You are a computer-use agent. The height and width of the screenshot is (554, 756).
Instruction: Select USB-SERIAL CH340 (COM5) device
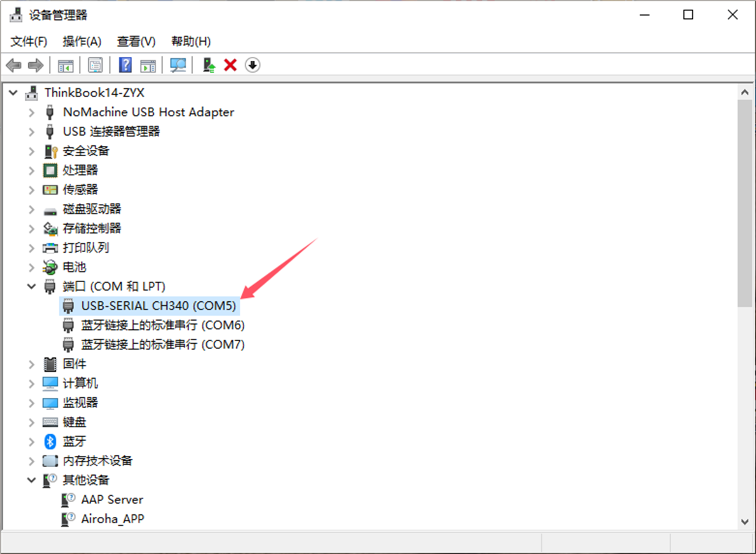pyautogui.click(x=158, y=306)
